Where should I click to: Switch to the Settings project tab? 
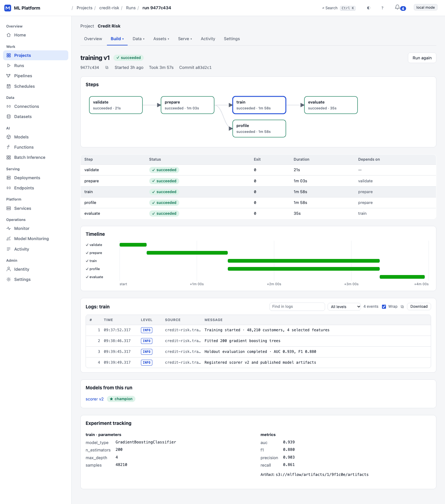(x=232, y=39)
